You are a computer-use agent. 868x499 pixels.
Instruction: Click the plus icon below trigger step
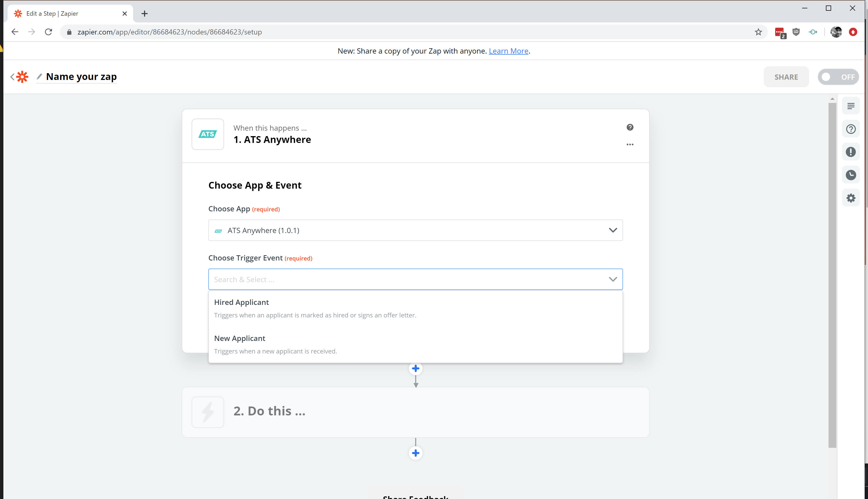pyautogui.click(x=416, y=369)
